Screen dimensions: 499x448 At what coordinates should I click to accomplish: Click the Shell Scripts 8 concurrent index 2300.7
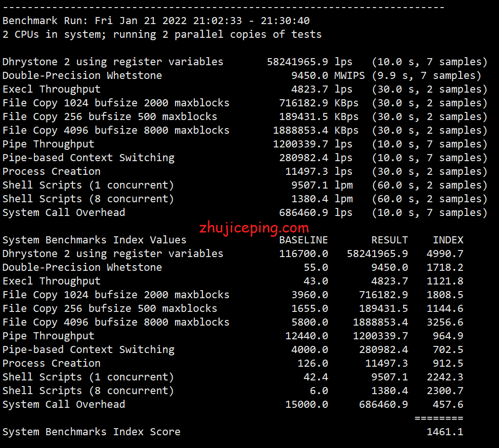(445, 391)
